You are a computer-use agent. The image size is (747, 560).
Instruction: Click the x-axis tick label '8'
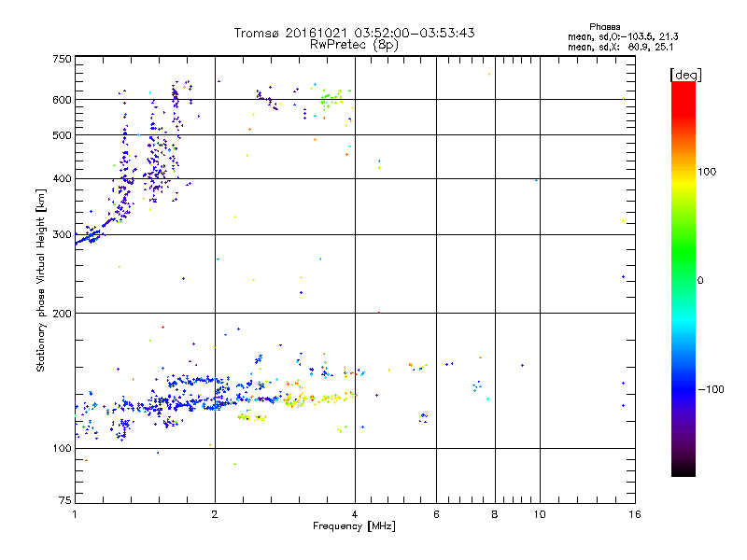coord(495,514)
